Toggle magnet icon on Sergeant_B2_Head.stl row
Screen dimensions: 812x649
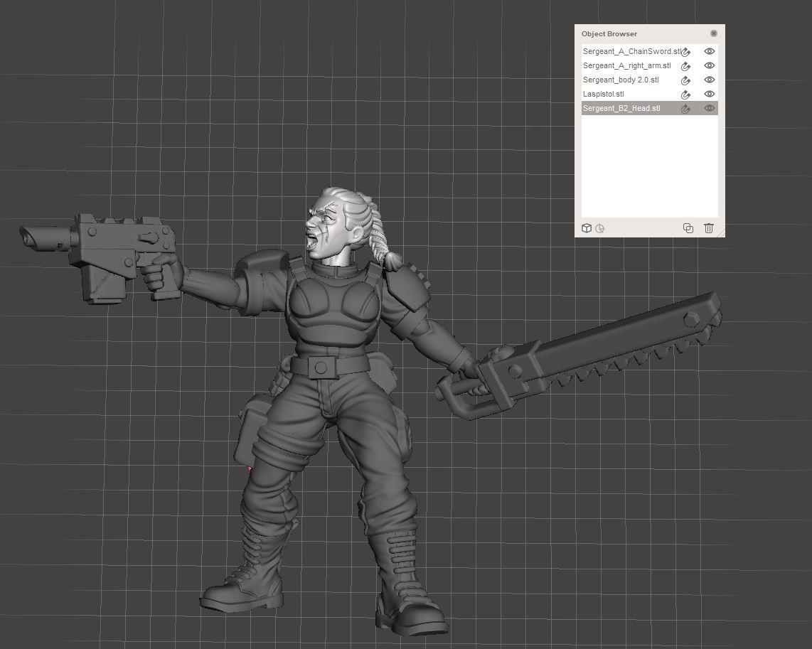coord(686,109)
